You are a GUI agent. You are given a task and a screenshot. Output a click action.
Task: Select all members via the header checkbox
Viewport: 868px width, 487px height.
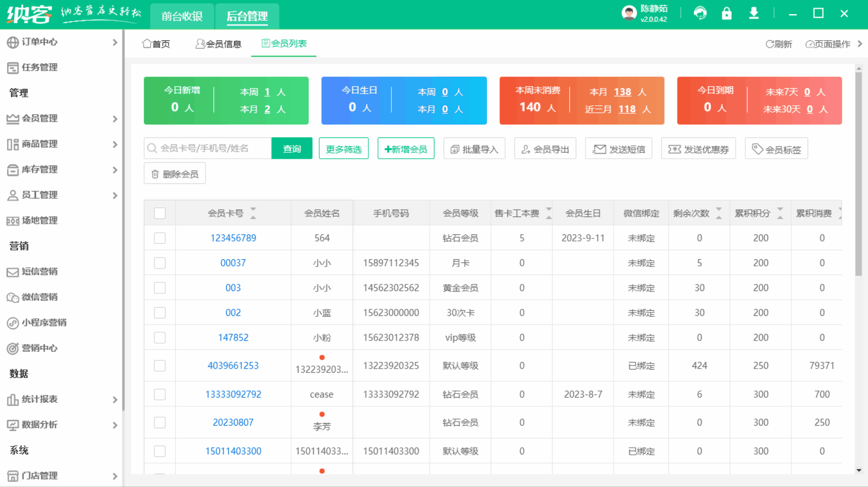click(x=159, y=213)
